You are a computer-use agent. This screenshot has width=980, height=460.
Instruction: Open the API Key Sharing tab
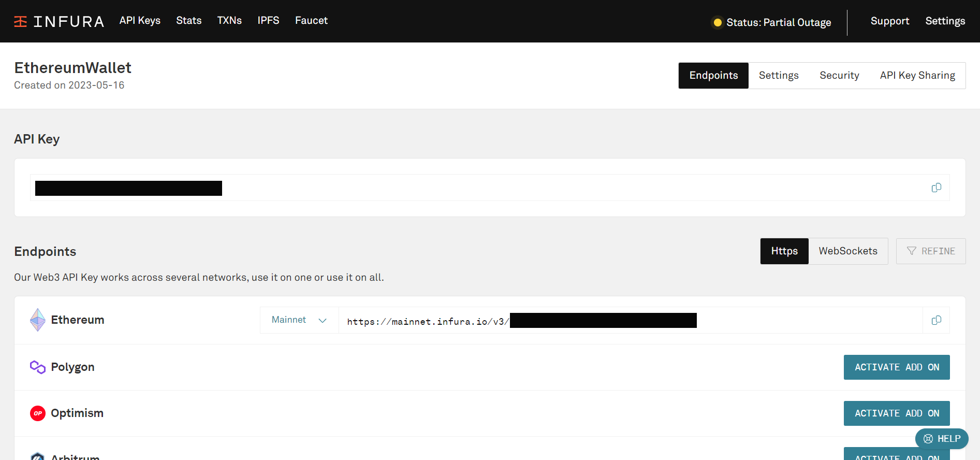click(917, 76)
